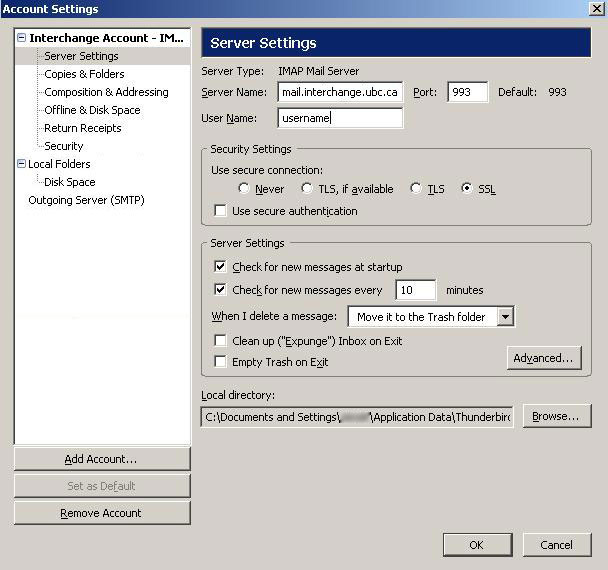608x570 pixels.
Task: Enable Use secure authentication checkbox
Action: (x=221, y=211)
